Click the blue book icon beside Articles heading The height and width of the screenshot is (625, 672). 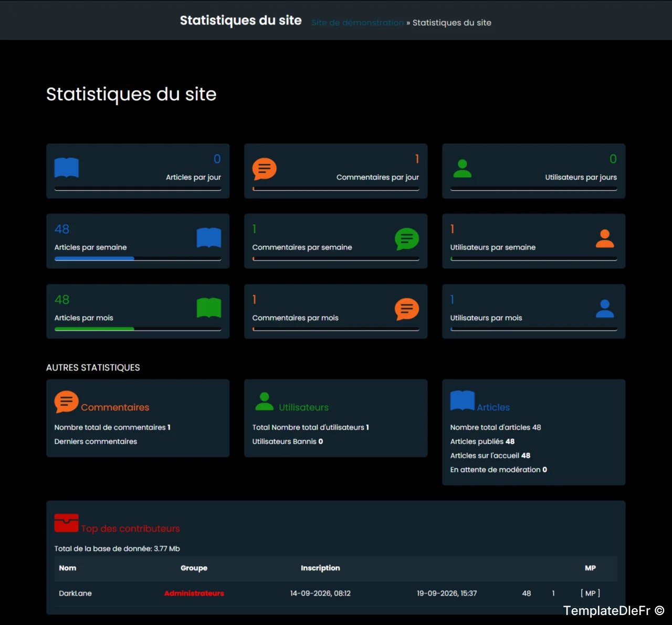coord(463,401)
